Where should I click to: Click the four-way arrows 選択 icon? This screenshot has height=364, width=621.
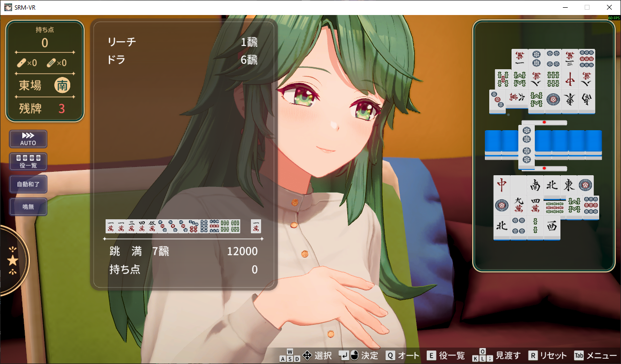pos(307,356)
